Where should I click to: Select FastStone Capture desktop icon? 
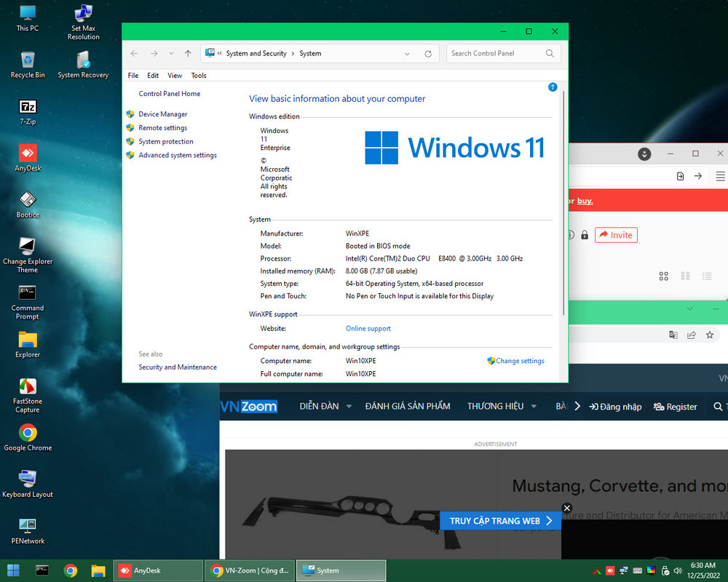point(28,395)
